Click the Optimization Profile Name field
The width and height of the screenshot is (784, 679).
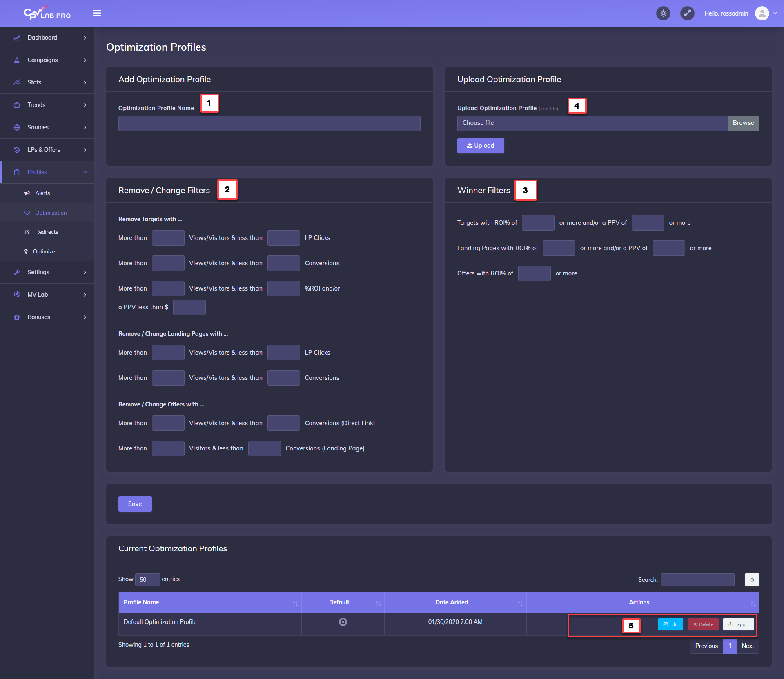pyautogui.click(x=269, y=123)
